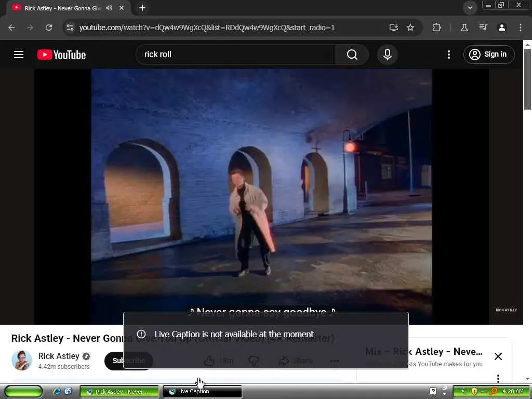Click the YouTube search magnifier button
Image resolution: width=532 pixels, height=399 pixels.
click(x=352, y=54)
